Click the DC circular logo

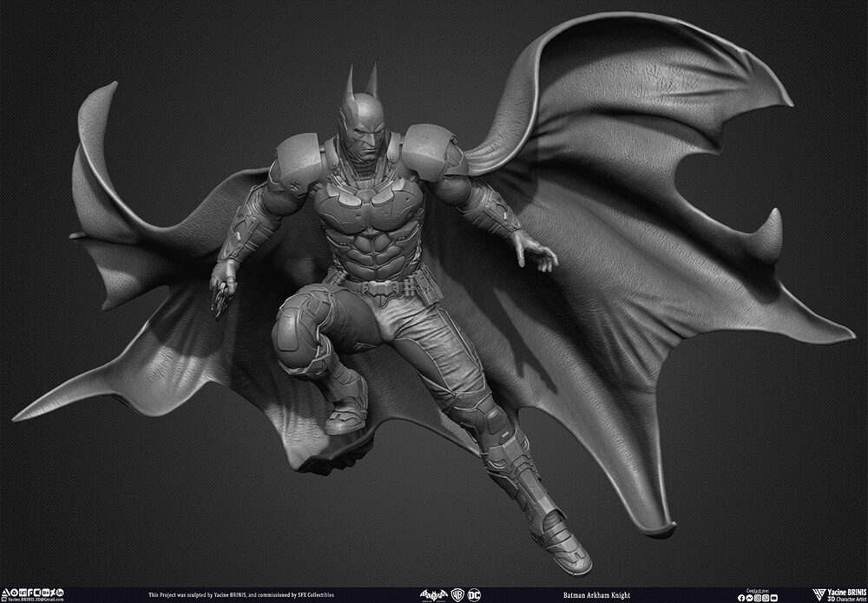[x=474, y=595]
